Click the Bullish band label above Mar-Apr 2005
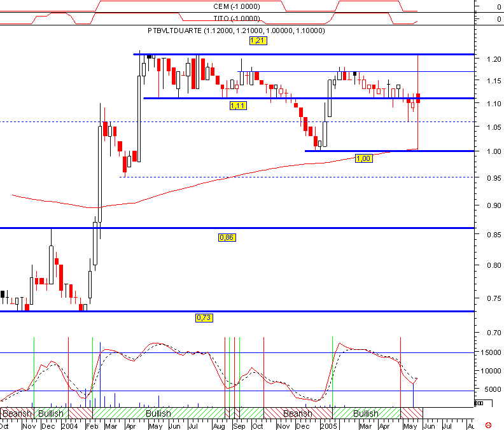The width and height of the screenshot is (504, 430). 366,413
